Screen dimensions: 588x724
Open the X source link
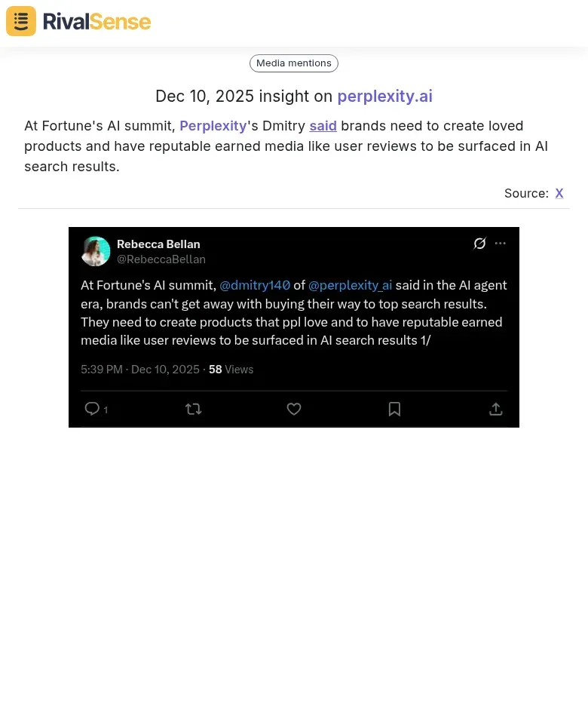click(x=559, y=193)
